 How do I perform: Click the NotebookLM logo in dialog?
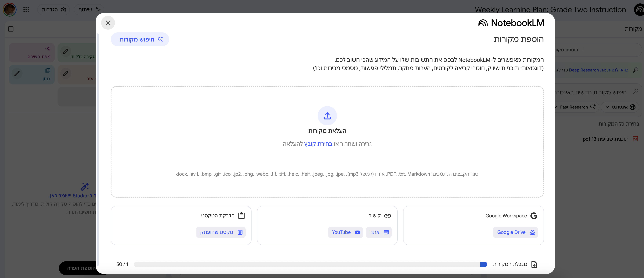(x=511, y=23)
